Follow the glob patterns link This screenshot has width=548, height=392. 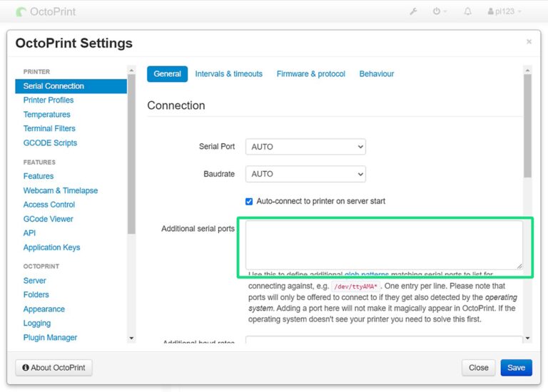[x=366, y=274]
